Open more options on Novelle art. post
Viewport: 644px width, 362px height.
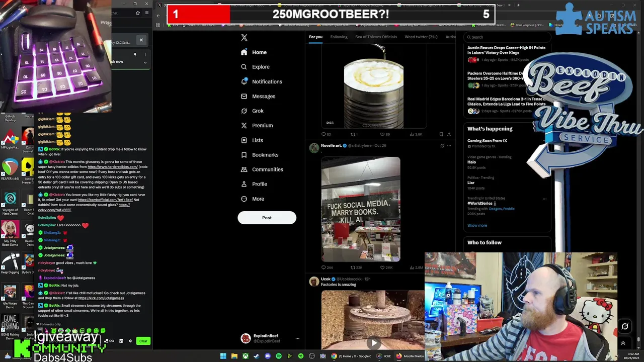click(x=449, y=146)
